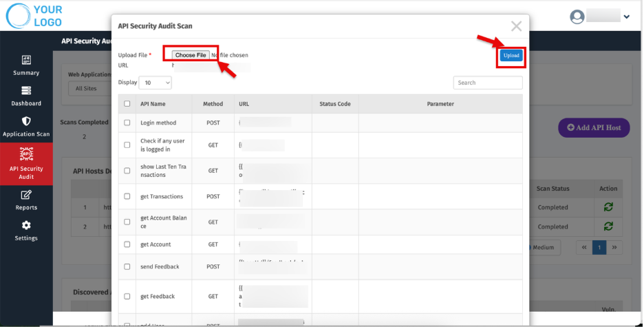
Task: Click the Choose File button
Action: click(191, 55)
